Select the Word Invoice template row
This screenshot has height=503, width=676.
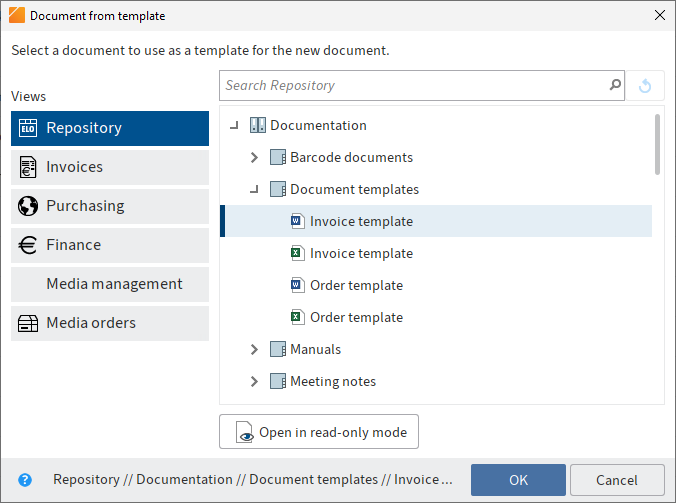(436, 221)
